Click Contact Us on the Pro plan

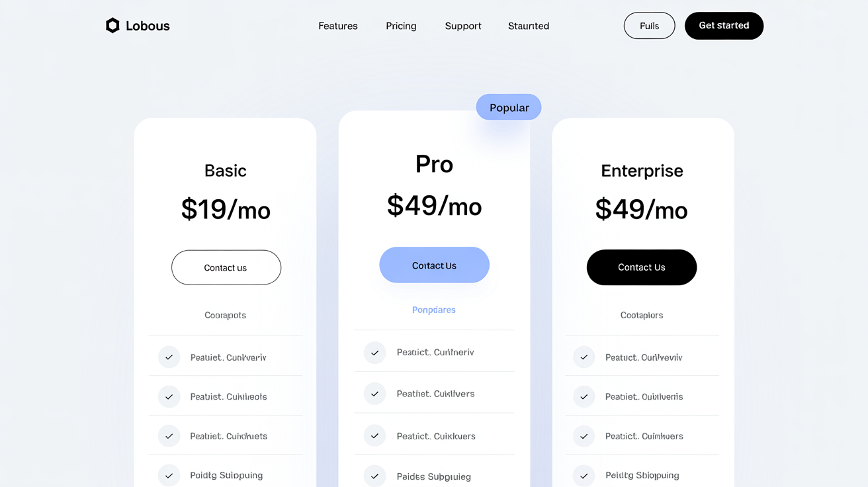click(x=434, y=265)
